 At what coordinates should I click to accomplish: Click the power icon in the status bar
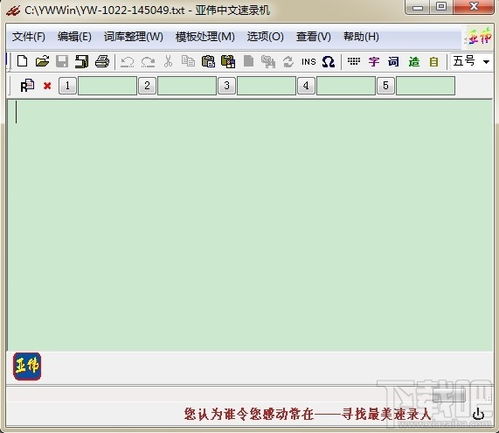click(x=478, y=414)
